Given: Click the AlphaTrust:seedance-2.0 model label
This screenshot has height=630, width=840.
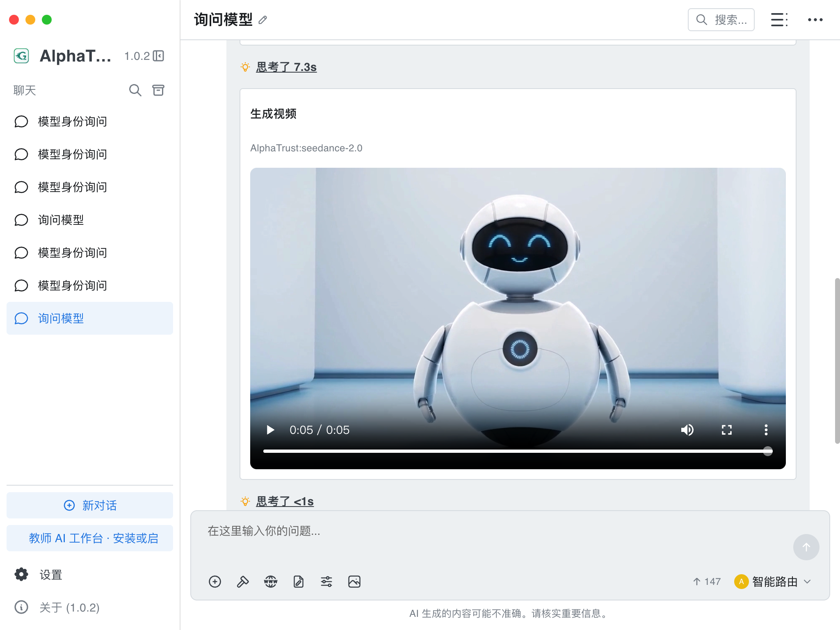Looking at the screenshot, I should click(306, 148).
